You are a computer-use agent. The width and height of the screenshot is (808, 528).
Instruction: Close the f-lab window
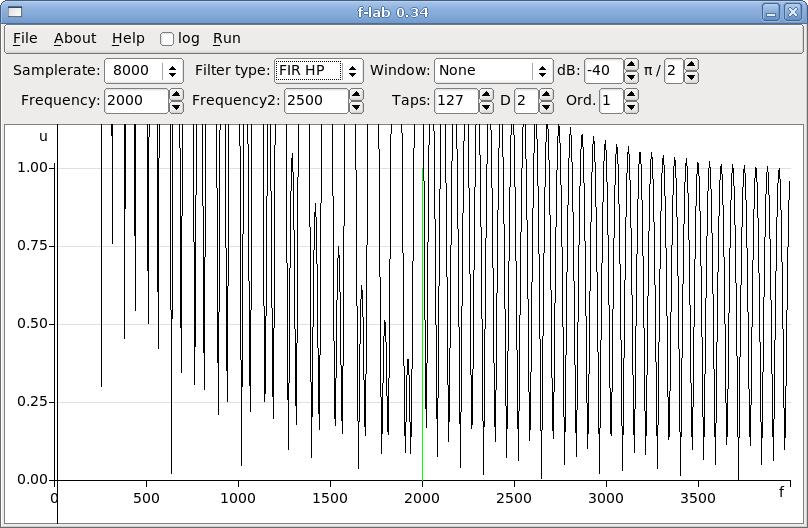tap(793, 12)
